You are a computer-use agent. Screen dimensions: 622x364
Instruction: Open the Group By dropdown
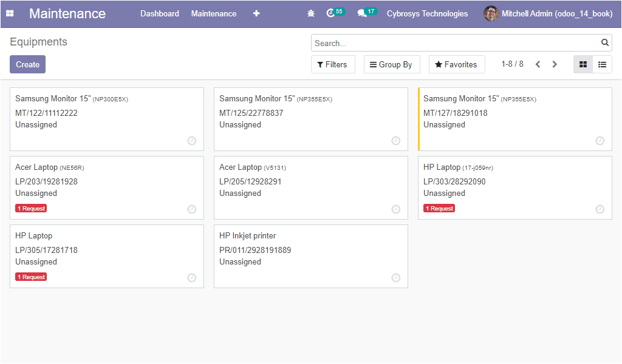coord(392,64)
